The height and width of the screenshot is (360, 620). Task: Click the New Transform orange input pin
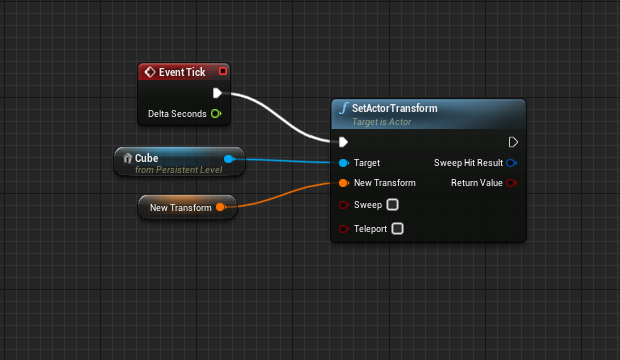(344, 183)
